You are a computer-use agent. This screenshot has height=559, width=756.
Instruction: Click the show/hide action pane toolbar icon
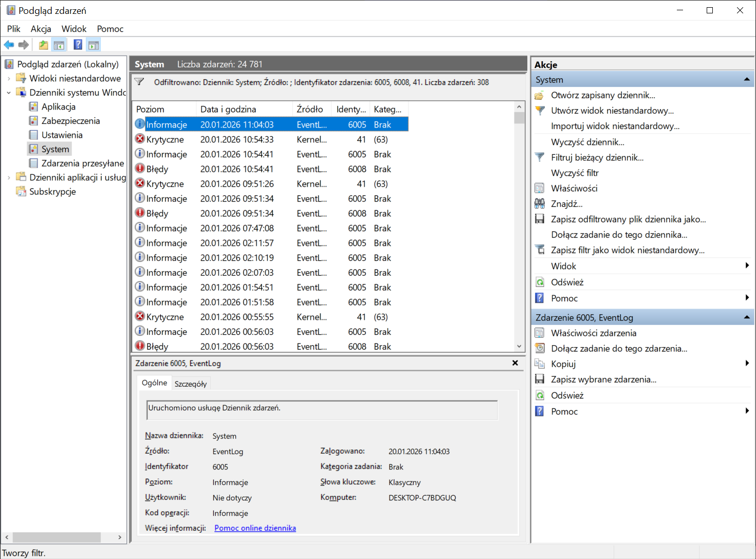click(94, 45)
